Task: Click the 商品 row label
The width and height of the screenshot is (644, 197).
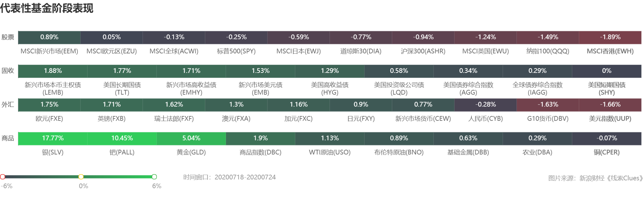Action: 8,138
